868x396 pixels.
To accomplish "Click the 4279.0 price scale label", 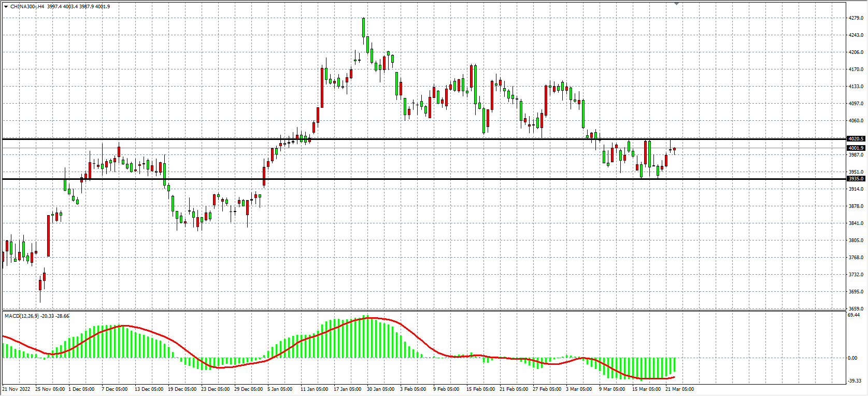I will pos(856,18).
